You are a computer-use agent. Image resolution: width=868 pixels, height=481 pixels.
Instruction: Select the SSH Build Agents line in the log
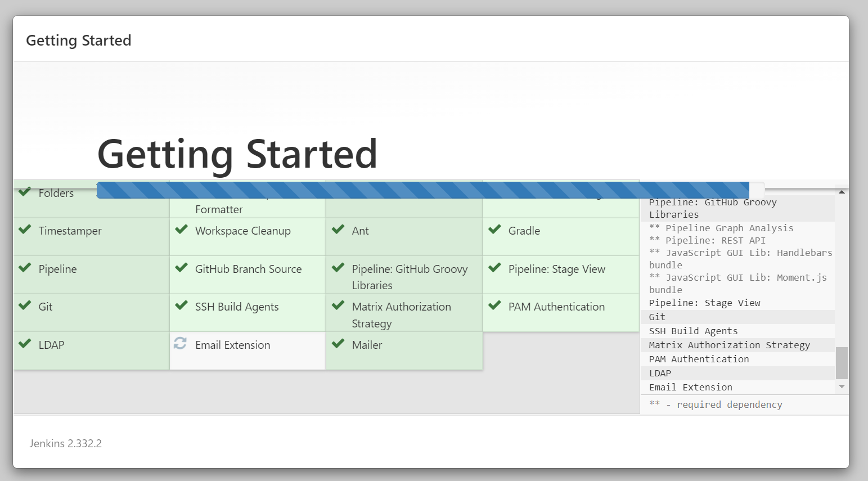[x=693, y=331]
